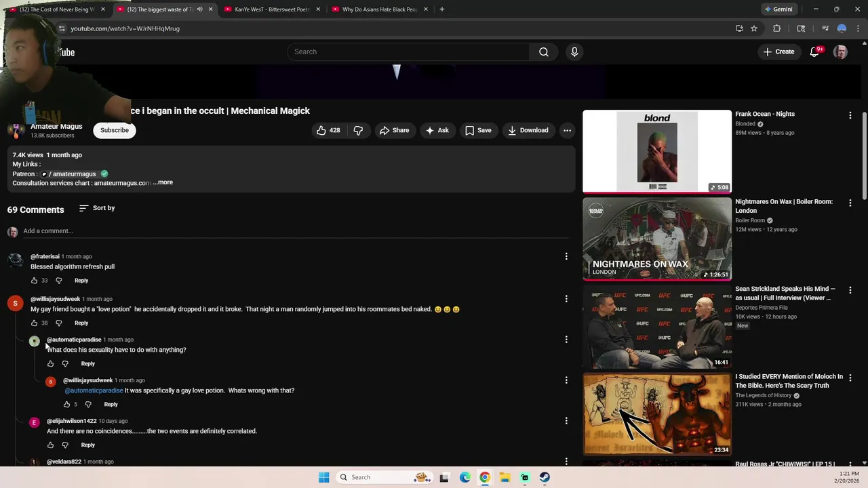Image resolution: width=868 pixels, height=488 pixels.
Task: Open the Moloch video thumbnail
Action: pyautogui.click(x=657, y=414)
